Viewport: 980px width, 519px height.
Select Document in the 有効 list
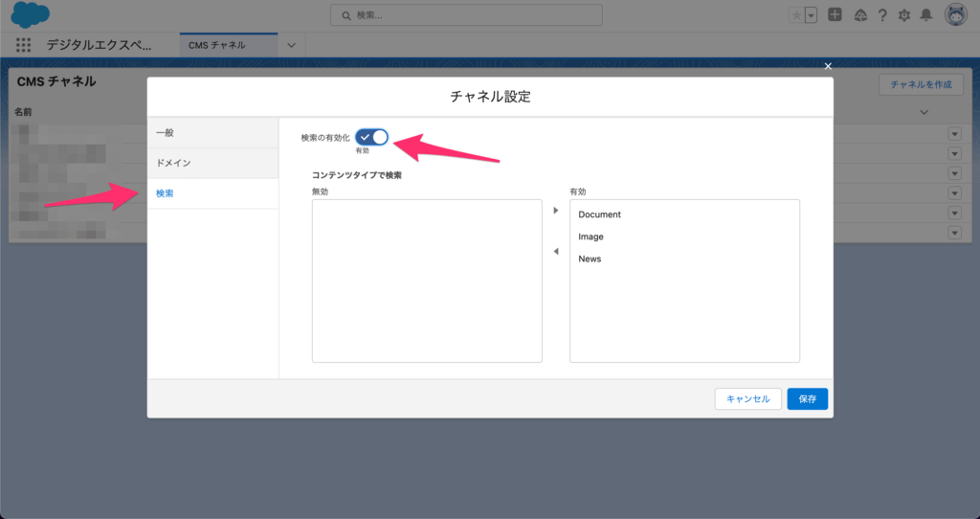[600, 214]
